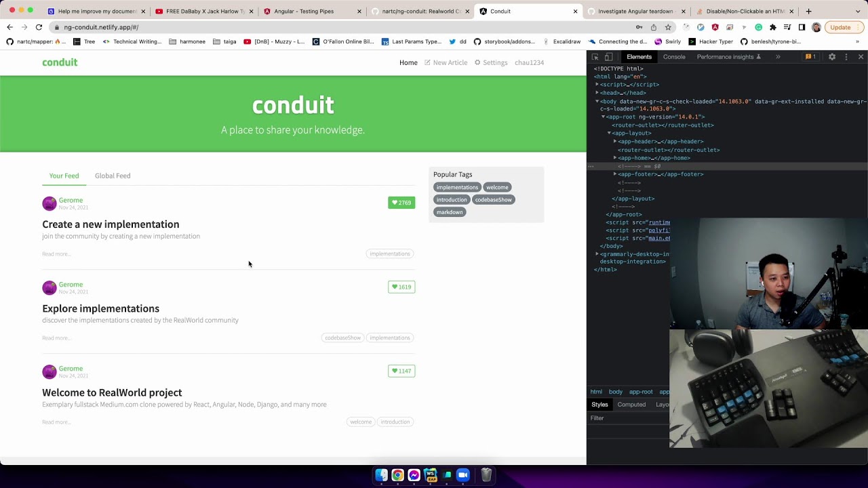868x488 pixels.
Task: Select the DevTools inspect element picker icon
Action: (595, 57)
